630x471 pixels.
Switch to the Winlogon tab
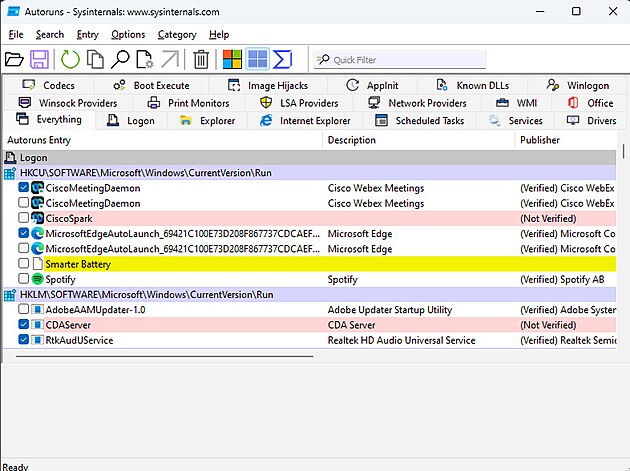pyautogui.click(x=578, y=85)
